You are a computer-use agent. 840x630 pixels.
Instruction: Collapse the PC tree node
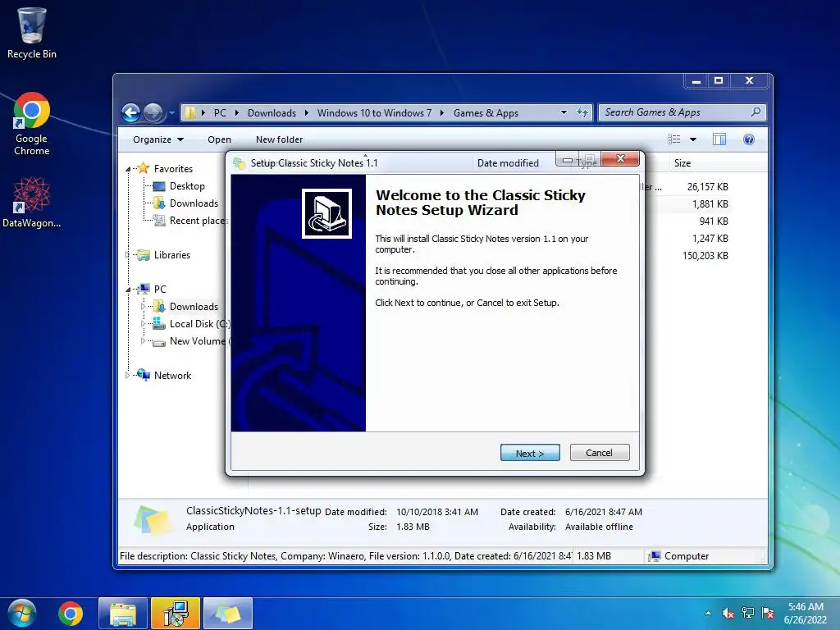(x=128, y=290)
